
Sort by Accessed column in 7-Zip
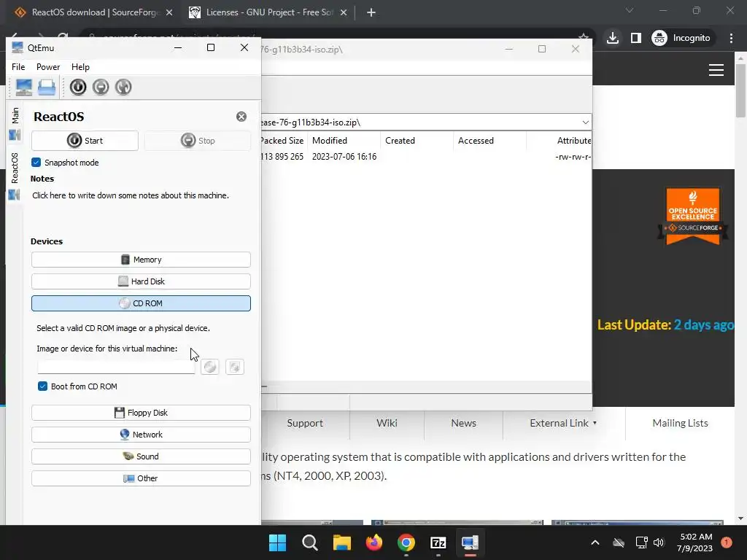(489, 141)
